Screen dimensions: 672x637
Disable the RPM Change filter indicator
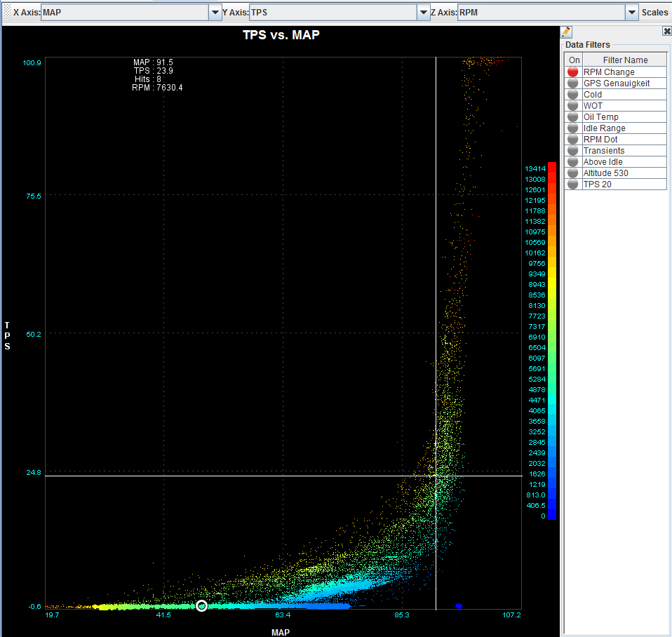[573, 72]
